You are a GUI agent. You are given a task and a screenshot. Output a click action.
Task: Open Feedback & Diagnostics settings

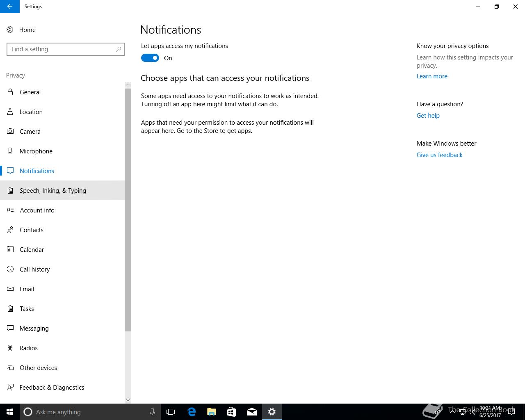pyautogui.click(x=52, y=387)
